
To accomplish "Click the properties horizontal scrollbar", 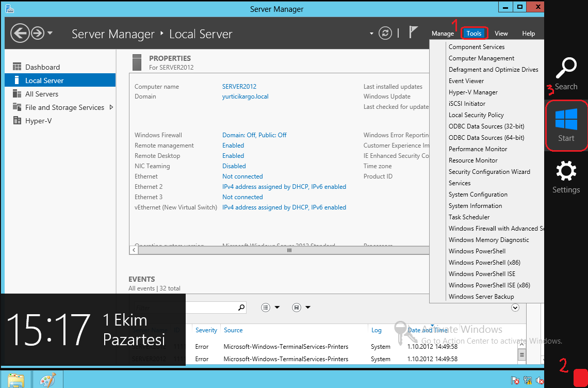I will 289,250.
